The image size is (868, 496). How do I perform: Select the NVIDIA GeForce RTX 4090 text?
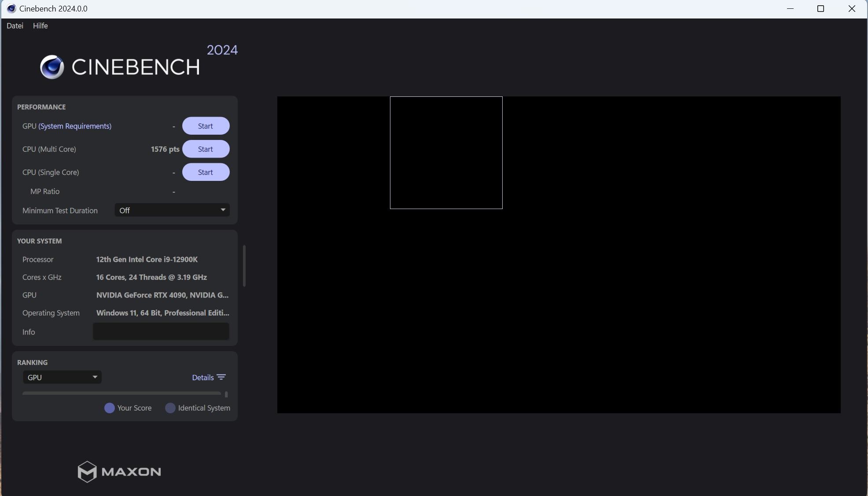click(x=162, y=295)
